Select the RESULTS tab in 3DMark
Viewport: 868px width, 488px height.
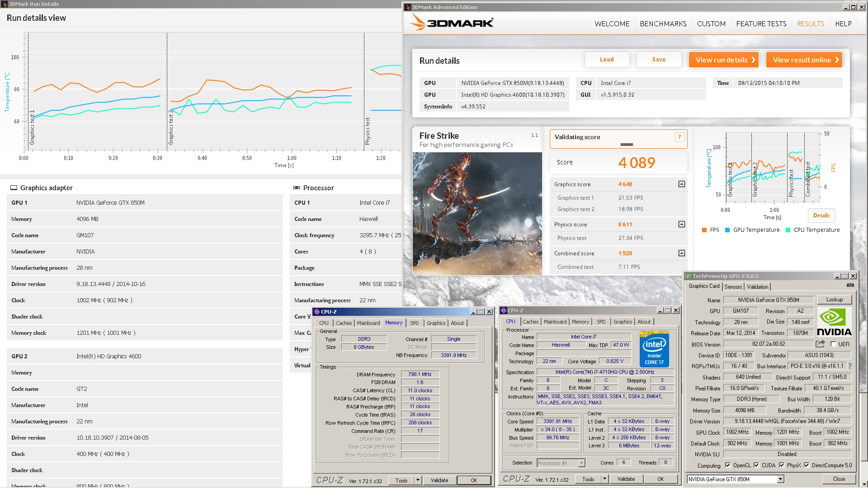811,23
